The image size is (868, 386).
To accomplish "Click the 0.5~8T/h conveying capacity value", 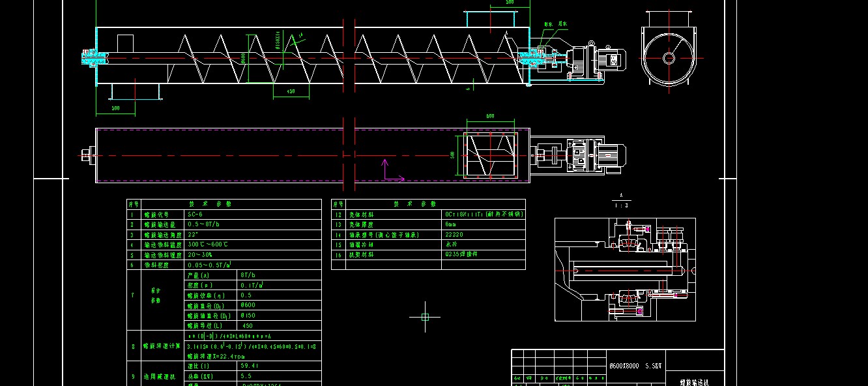I will 203,224.
